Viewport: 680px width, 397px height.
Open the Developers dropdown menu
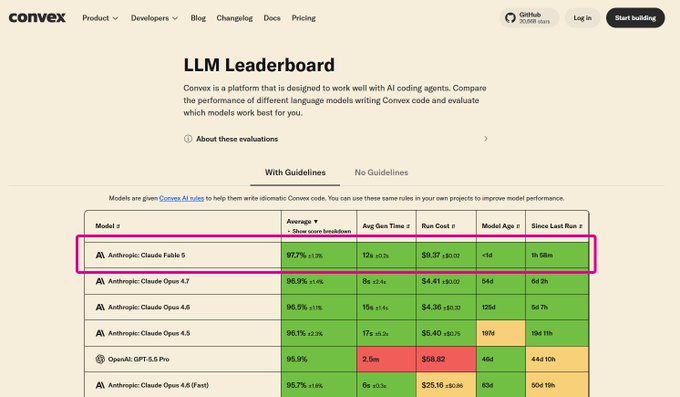coord(154,18)
